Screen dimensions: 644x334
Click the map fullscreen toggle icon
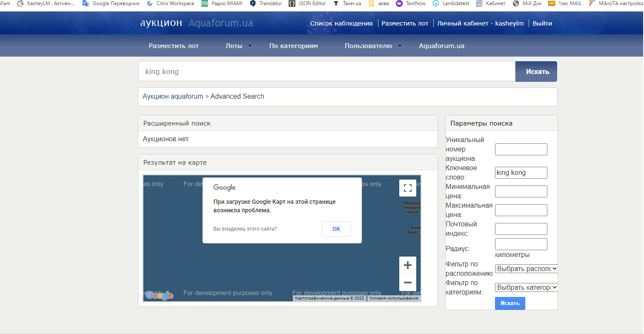pyautogui.click(x=407, y=188)
